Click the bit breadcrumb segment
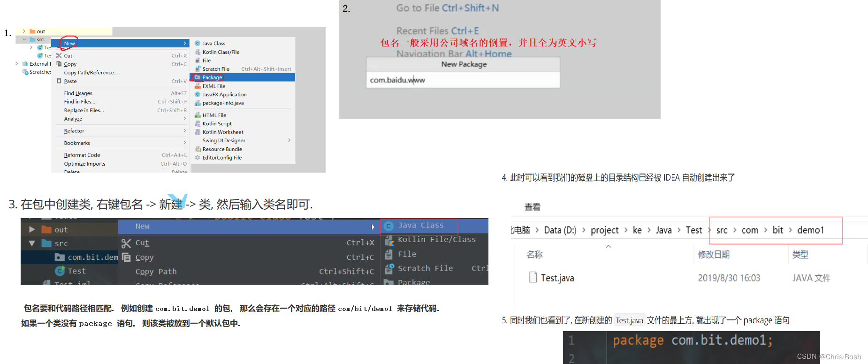This screenshot has height=364, width=868. coord(778,230)
